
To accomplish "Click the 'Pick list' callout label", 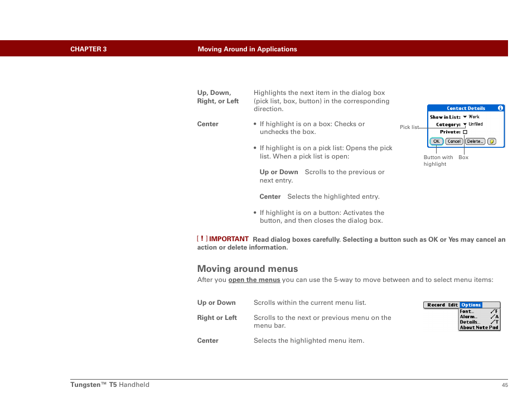I will click(x=409, y=127).
